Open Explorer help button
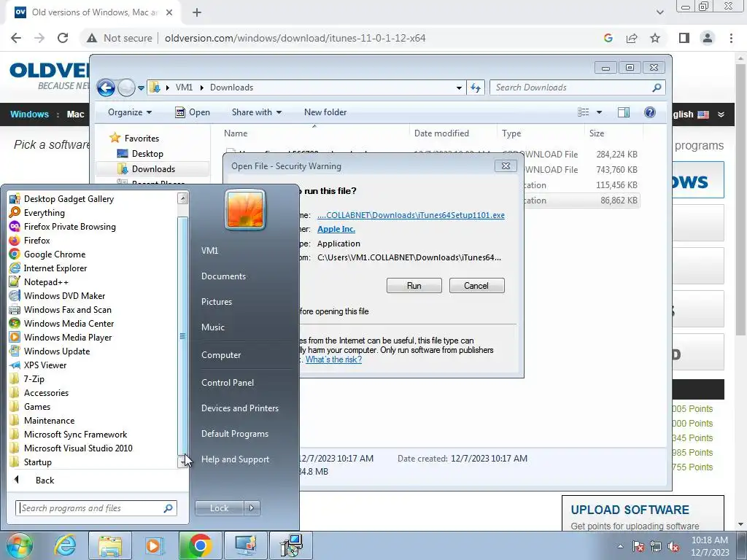The height and width of the screenshot is (560, 747). coord(649,112)
